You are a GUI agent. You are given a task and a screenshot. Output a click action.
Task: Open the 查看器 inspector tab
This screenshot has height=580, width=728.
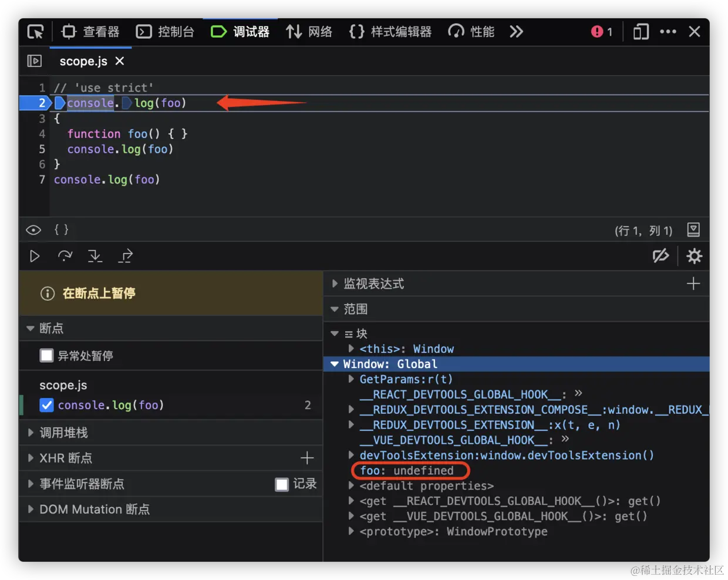pyautogui.click(x=90, y=32)
